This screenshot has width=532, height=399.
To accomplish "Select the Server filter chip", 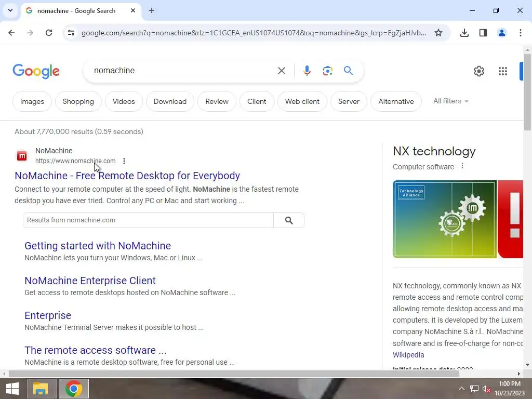I will (349, 101).
